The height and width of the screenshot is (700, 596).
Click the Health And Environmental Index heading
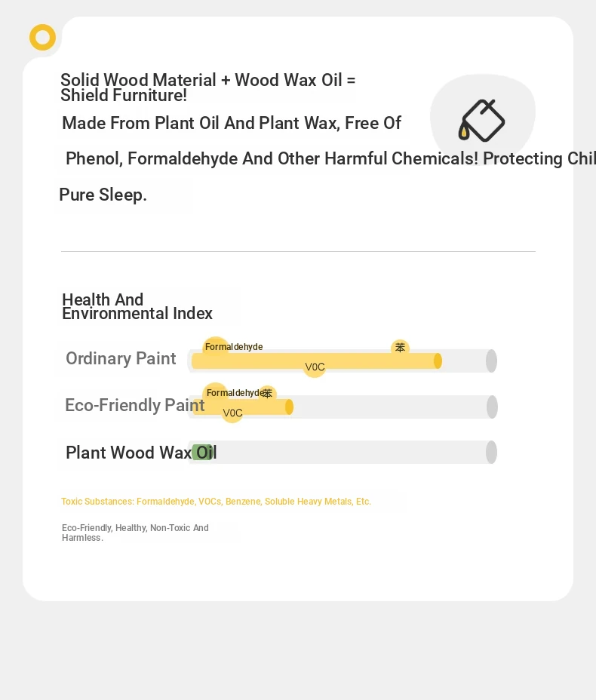pyautogui.click(x=137, y=306)
